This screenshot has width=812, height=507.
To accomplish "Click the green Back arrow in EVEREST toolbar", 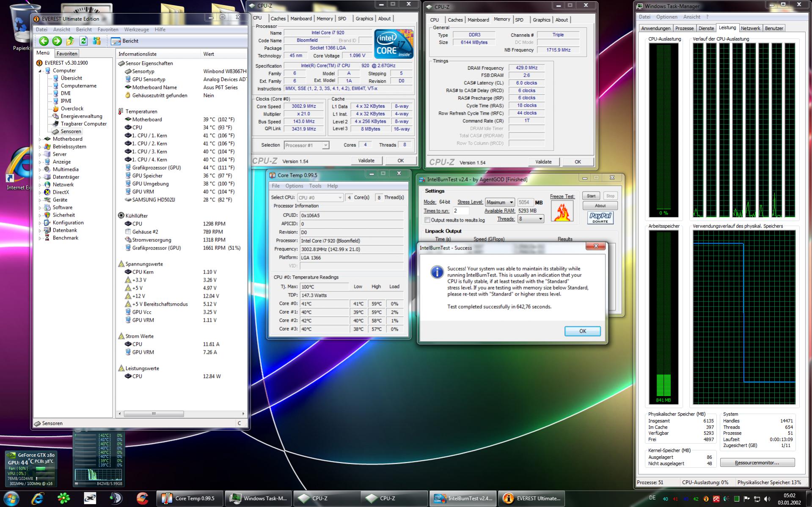I will pyautogui.click(x=44, y=41).
